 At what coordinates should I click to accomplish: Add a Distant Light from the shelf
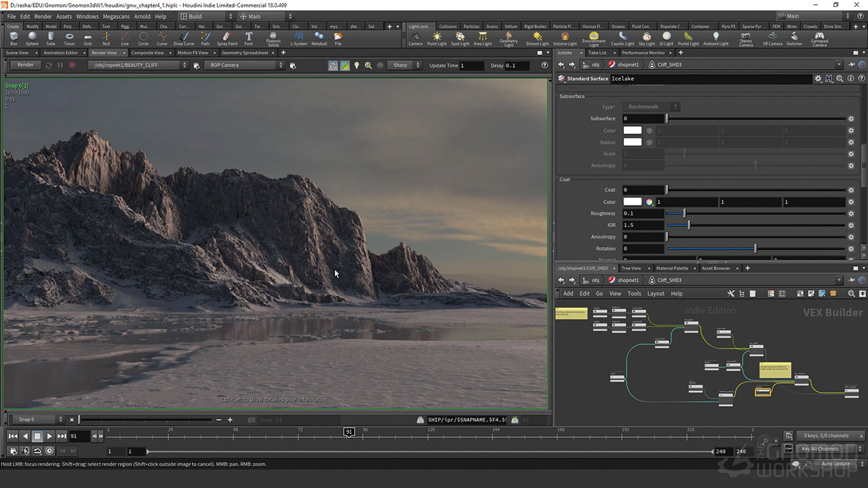tap(537, 39)
